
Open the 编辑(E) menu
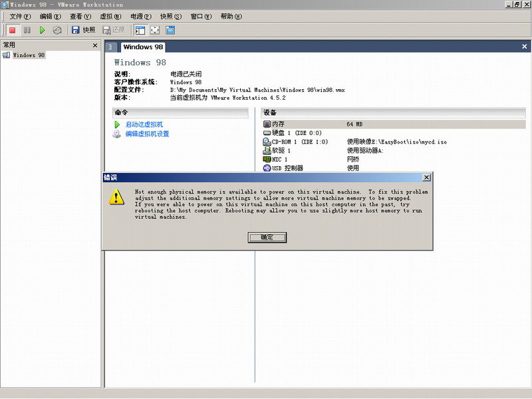51,17
